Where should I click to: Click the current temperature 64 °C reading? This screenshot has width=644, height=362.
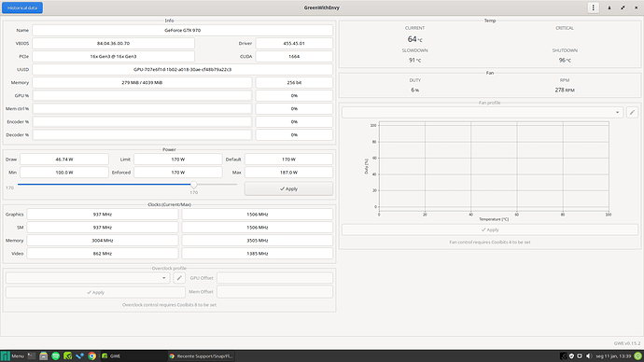point(414,39)
